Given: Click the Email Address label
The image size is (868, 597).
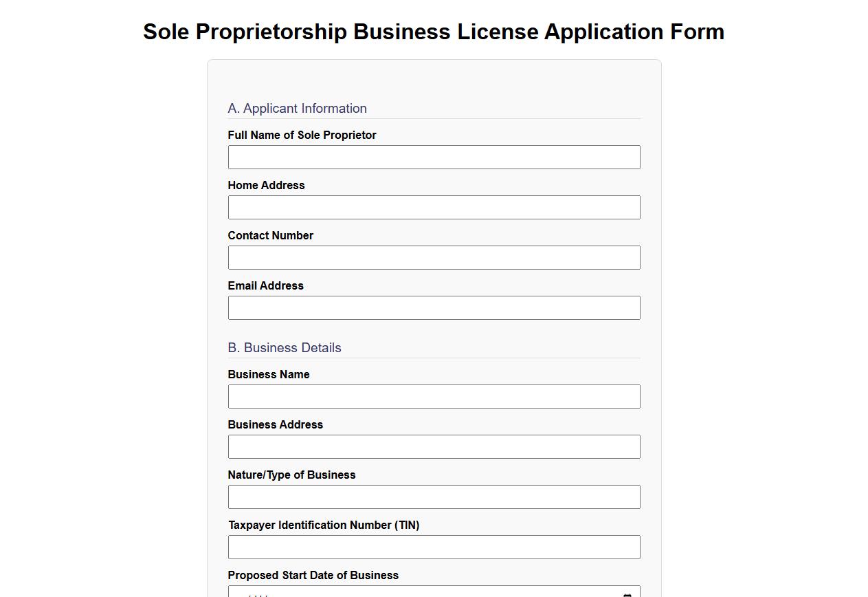Looking at the screenshot, I should (x=265, y=285).
